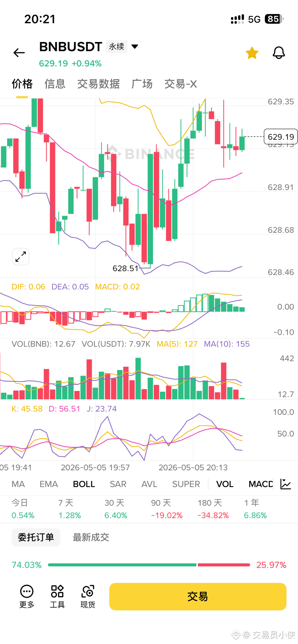The image size is (298, 644).
Task: Tap the DEA: 0.05 readout
Action: click(70, 287)
